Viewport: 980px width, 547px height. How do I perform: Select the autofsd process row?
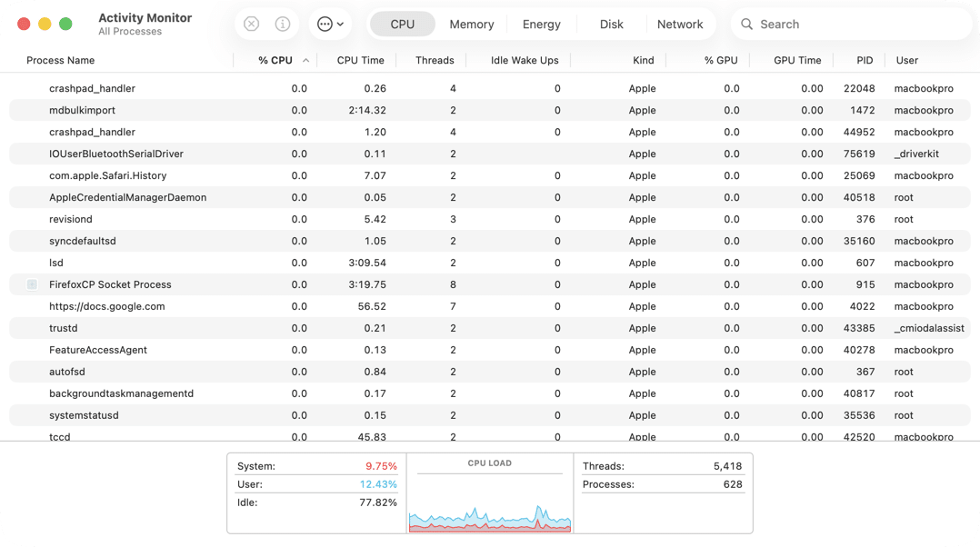coord(490,373)
